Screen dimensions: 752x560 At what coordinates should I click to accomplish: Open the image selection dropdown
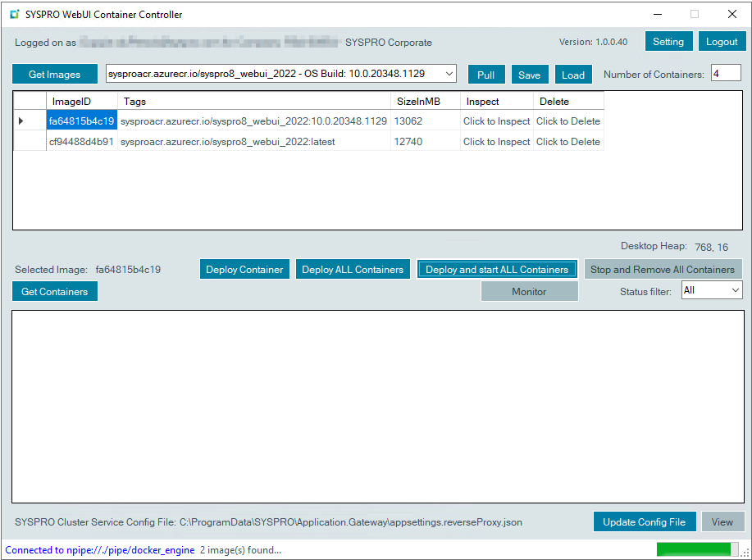(x=449, y=74)
